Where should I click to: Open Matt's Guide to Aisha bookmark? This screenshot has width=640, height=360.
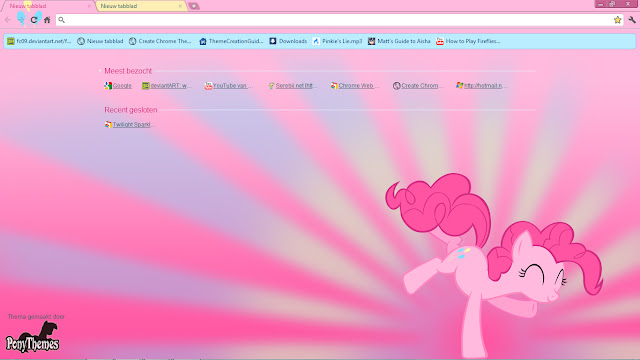(x=399, y=41)
